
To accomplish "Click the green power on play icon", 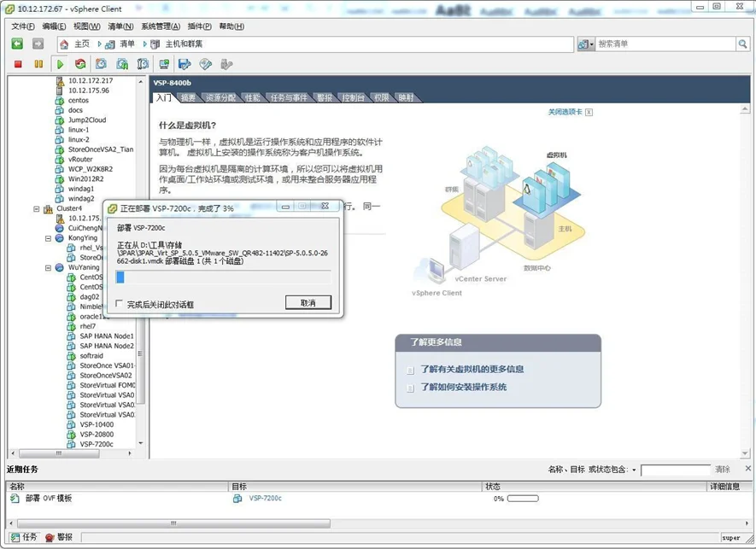I will pyautogui.click(x=60, y=64).
